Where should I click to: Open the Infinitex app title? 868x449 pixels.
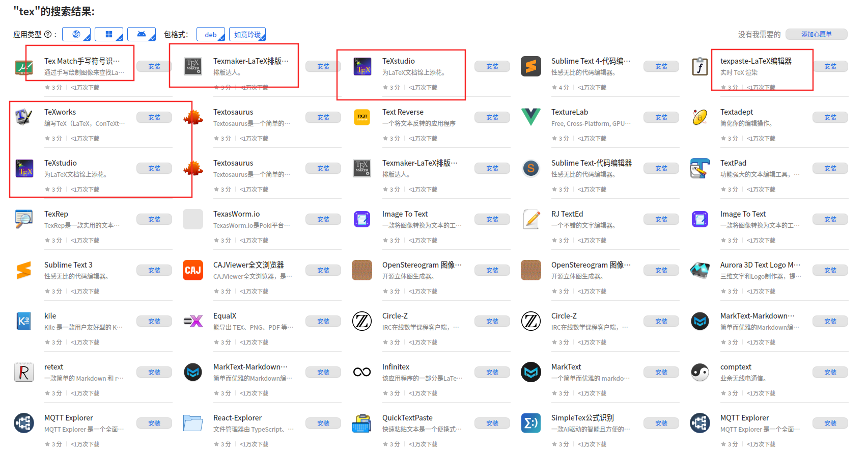(x=396, y=367)
